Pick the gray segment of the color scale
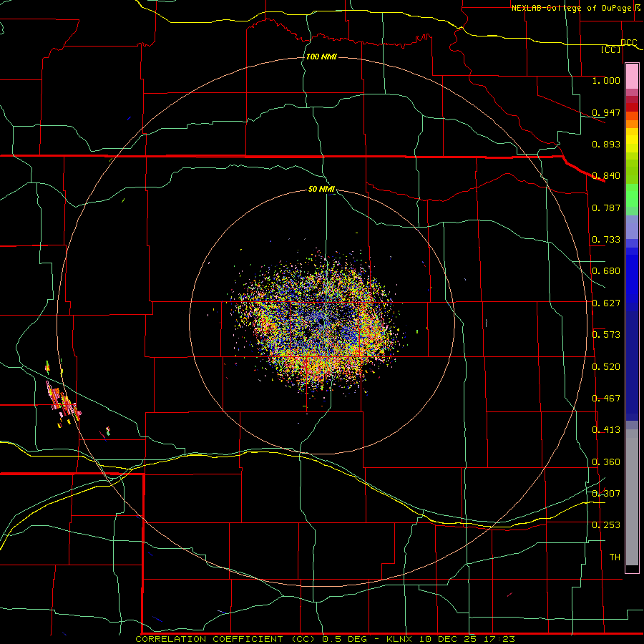 [x=632, y=497]
